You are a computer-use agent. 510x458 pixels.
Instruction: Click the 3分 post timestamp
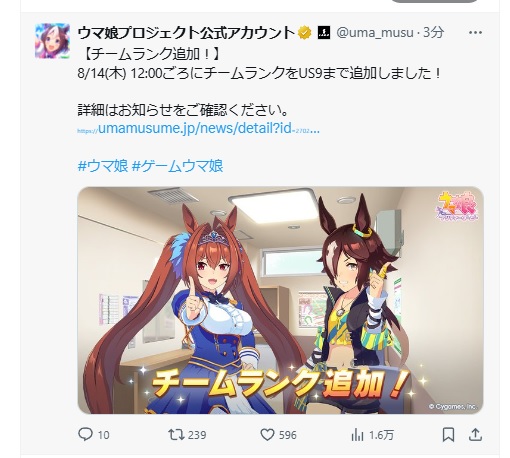click(433, 33)
